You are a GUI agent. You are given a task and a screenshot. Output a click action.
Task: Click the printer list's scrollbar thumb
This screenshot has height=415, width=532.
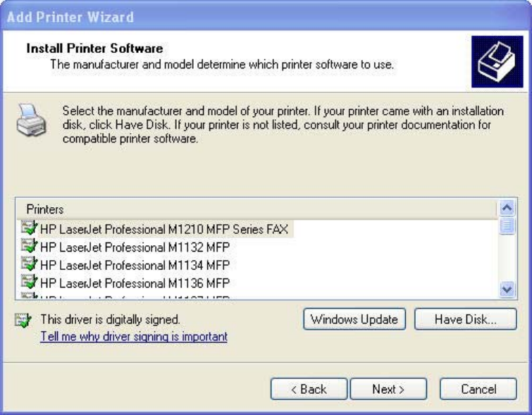coord(507,226)
